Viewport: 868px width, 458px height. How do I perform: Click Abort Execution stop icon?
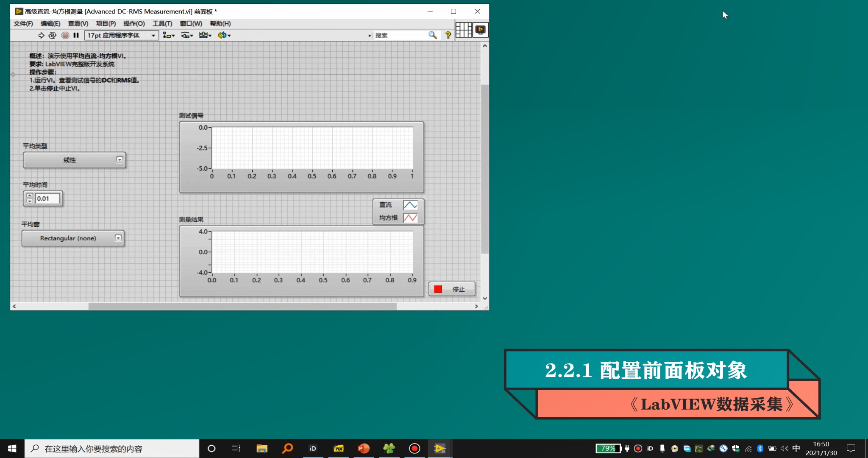click(x=65, y=35)
